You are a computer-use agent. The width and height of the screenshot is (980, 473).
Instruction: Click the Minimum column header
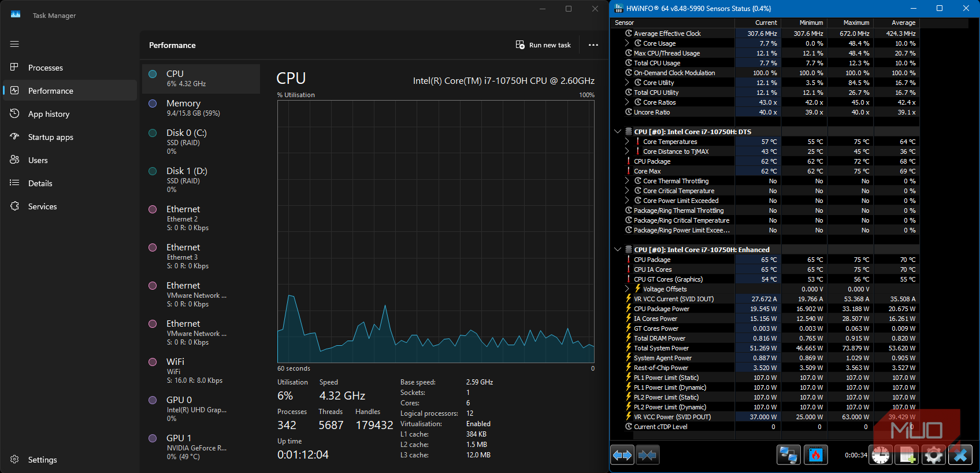(804, 23)
